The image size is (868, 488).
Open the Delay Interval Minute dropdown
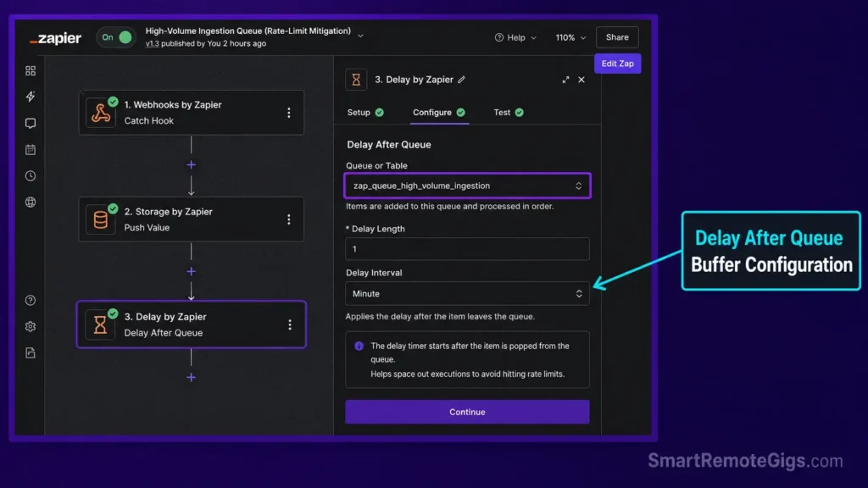tap(467, 294)
